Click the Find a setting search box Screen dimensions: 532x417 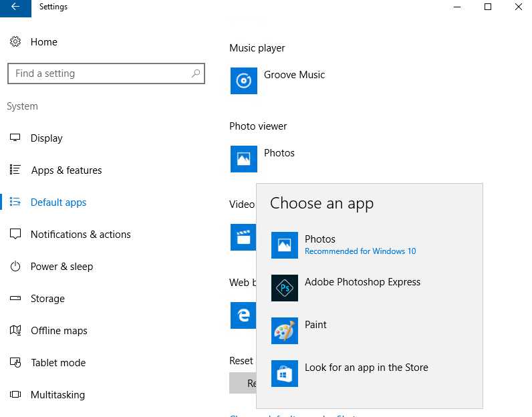pos(100,74)
